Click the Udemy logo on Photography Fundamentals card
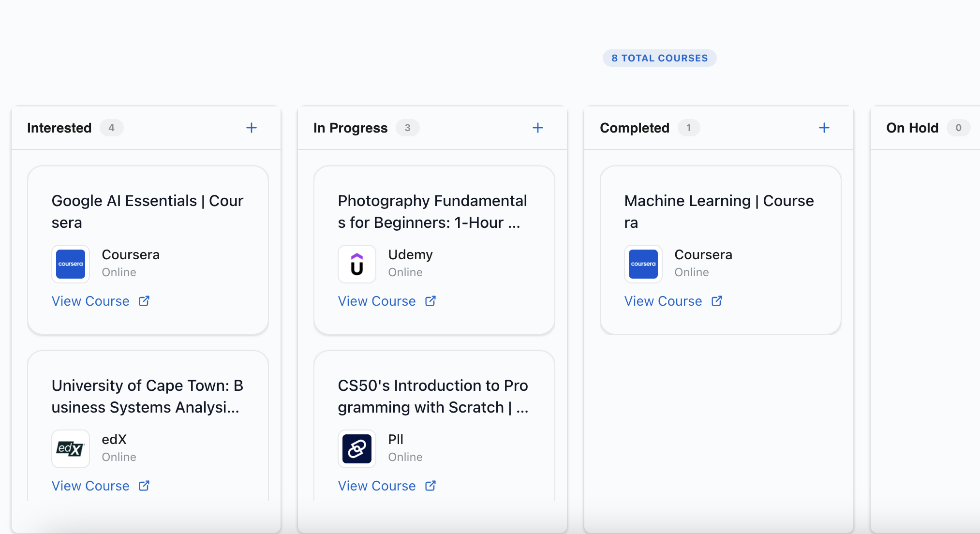The width and height of the screenshot is (980, 534). (x=357, y=264)
